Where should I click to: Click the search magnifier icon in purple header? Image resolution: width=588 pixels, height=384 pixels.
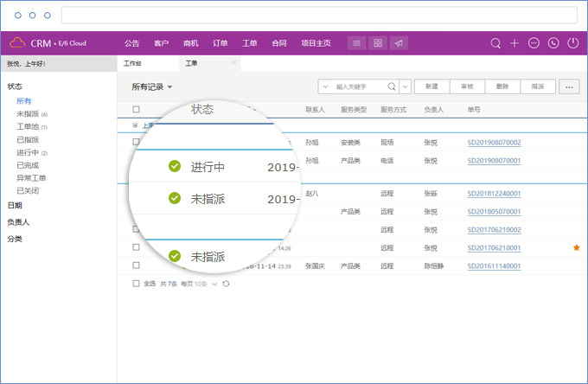tap(495, 42)
